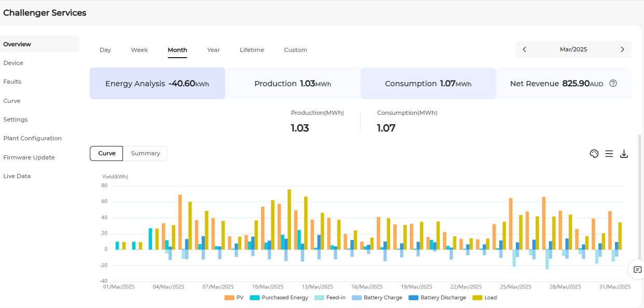644x308 pixels.
Task: Toggle PV series in chart legend
Action: pos(234,298)
